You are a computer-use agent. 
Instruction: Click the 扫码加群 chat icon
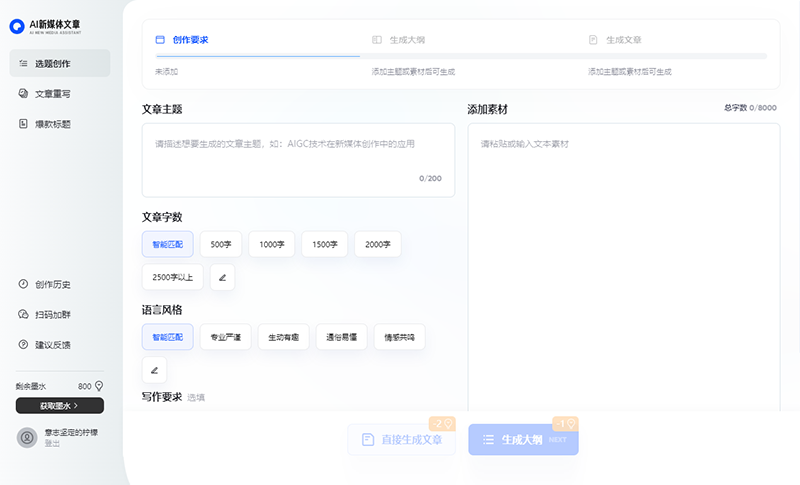click(x=23, y=314)
